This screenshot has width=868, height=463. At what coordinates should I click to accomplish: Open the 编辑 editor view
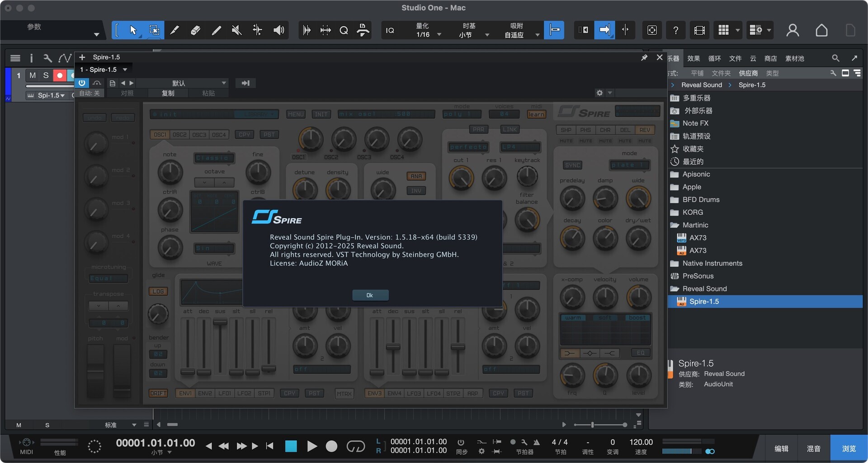coord(781,449)
